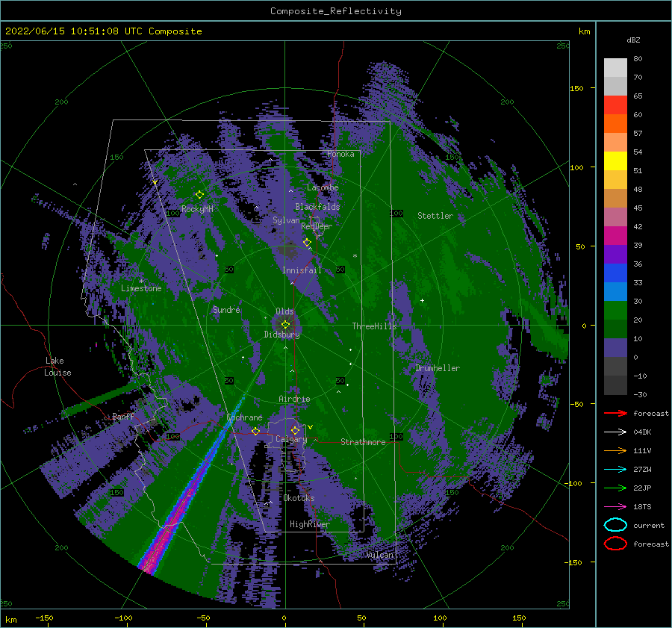Click the yellow station marker at Red Deer

click(307, 243)
